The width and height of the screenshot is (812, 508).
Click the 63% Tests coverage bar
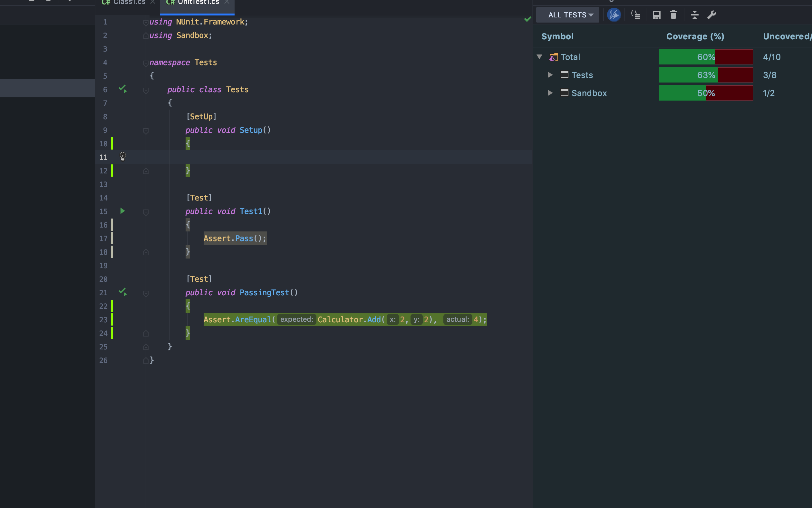coord(706,75)
